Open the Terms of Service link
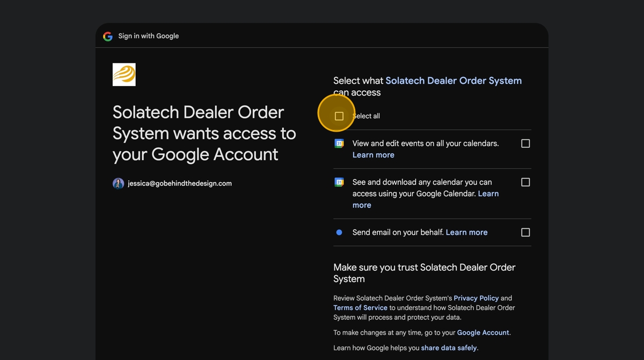Screen dimensions: 644x360 (360, 308)
